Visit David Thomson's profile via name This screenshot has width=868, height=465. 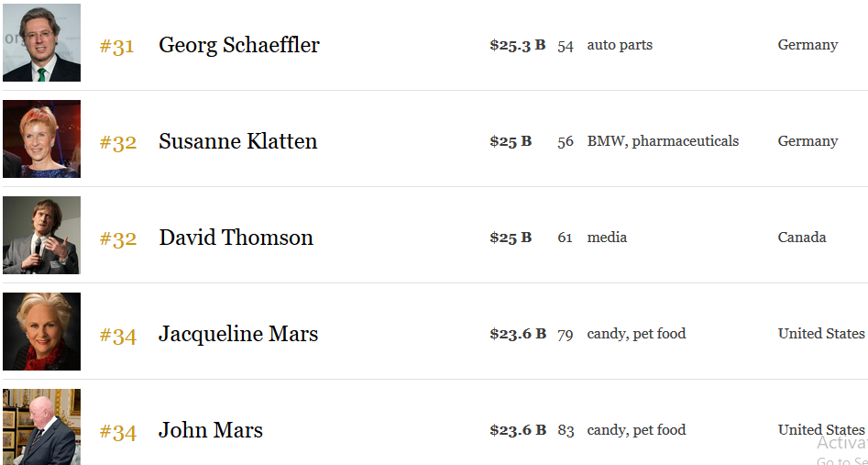click(236, 238)
